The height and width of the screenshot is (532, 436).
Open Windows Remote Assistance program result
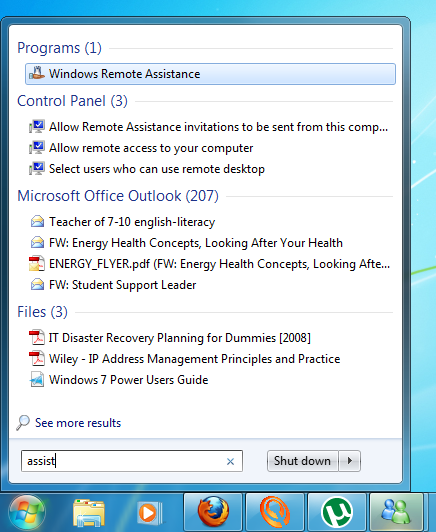pos(210,74)
